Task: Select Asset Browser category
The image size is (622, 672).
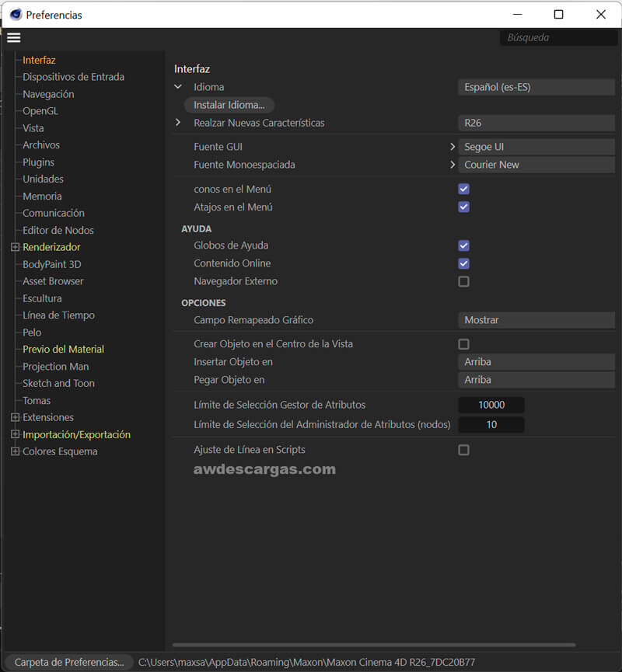Action: pos(53,281)
